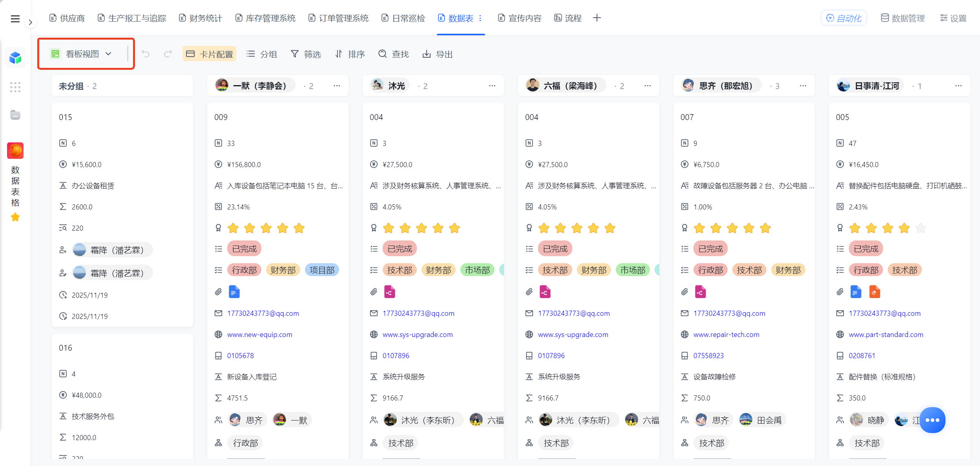Click the 项目部 tag on card 009
The image size is (980, 466).
click(322, 270)
